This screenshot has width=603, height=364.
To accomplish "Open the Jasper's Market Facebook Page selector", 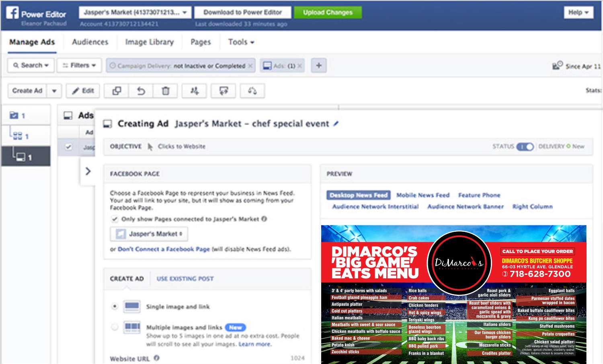I will point(149,234).
